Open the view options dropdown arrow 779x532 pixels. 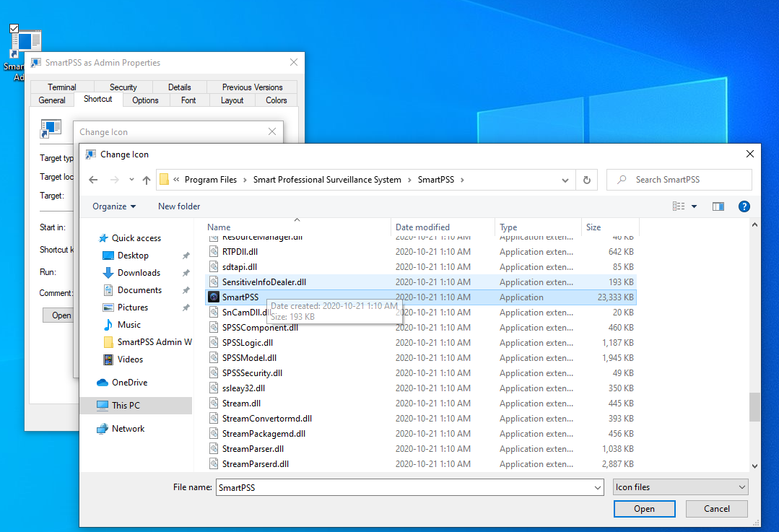[x=695, y=206]
